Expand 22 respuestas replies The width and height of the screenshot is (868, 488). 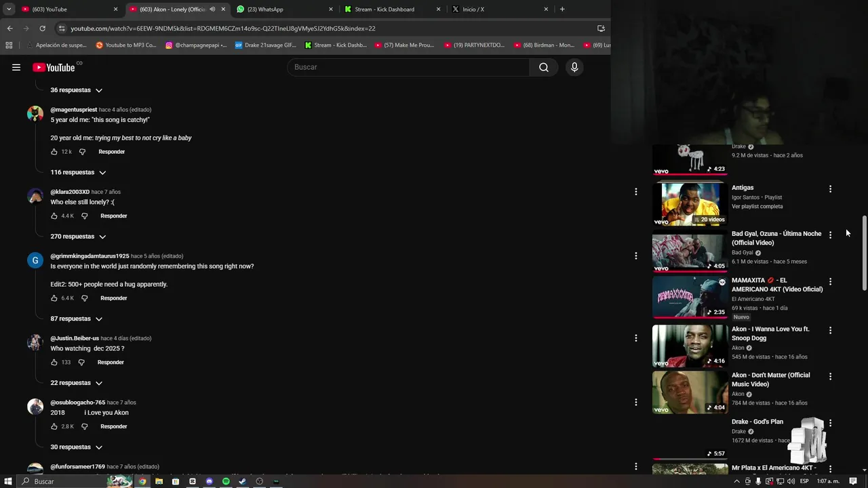[76, 383]
